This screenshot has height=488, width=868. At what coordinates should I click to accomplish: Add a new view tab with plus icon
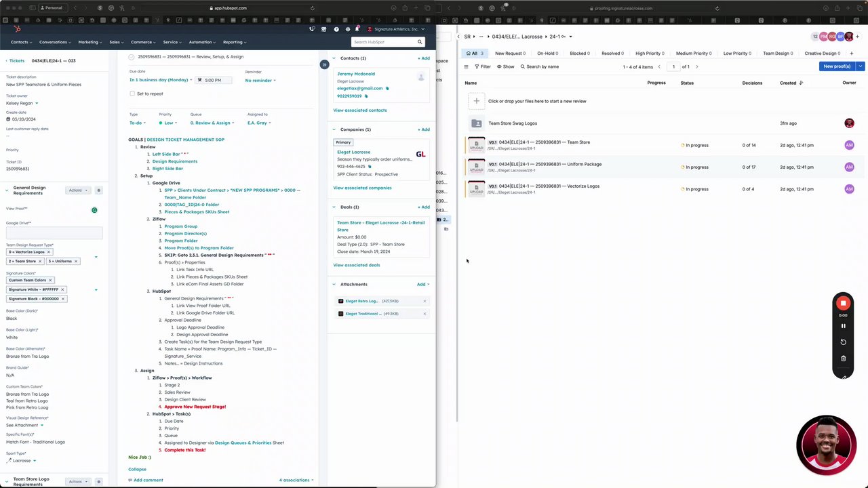852,53
